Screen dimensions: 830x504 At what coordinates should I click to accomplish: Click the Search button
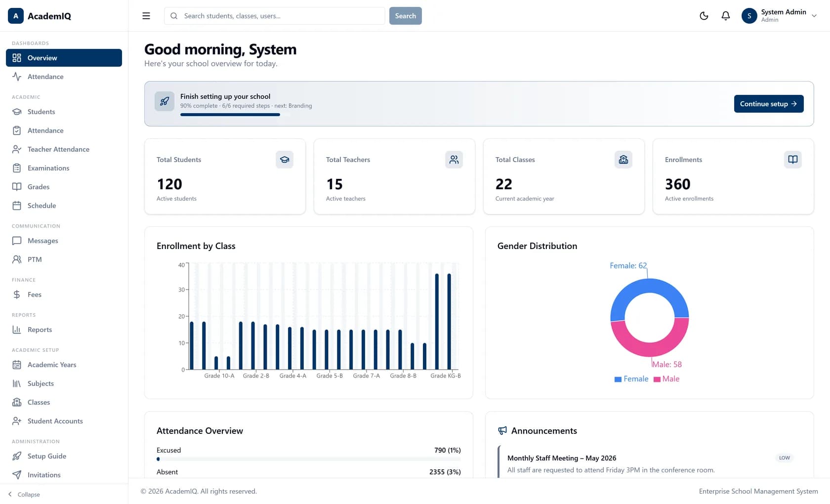(405, 16)
